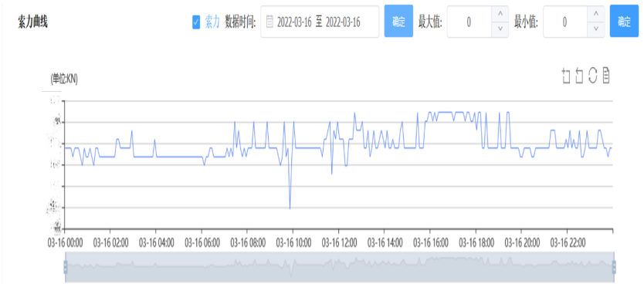This screenshot has height=284, width=644.
Task: Grab the right handle of the zoom slider
Action: 614,267
